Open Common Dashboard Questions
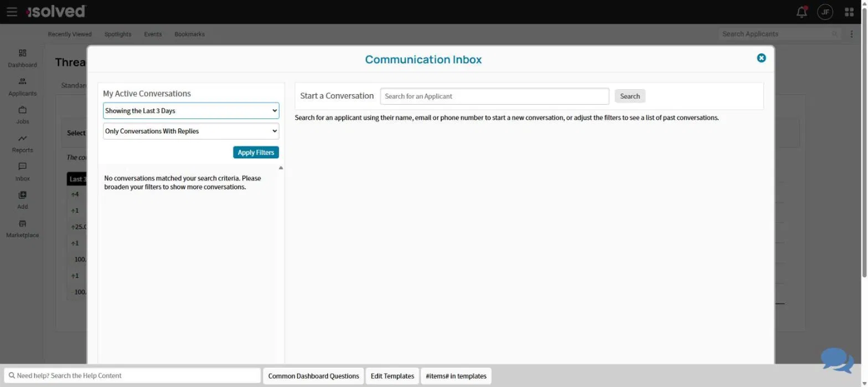Image resolution: width=868 pixels, height=387 pixels. (313, 376)
